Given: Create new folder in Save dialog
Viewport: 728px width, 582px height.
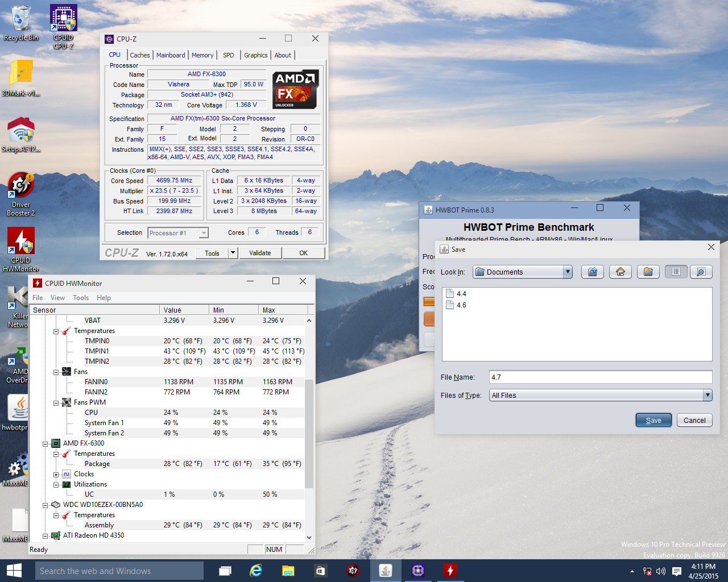Looking at the screenshot, I should [x=648, y=272].
